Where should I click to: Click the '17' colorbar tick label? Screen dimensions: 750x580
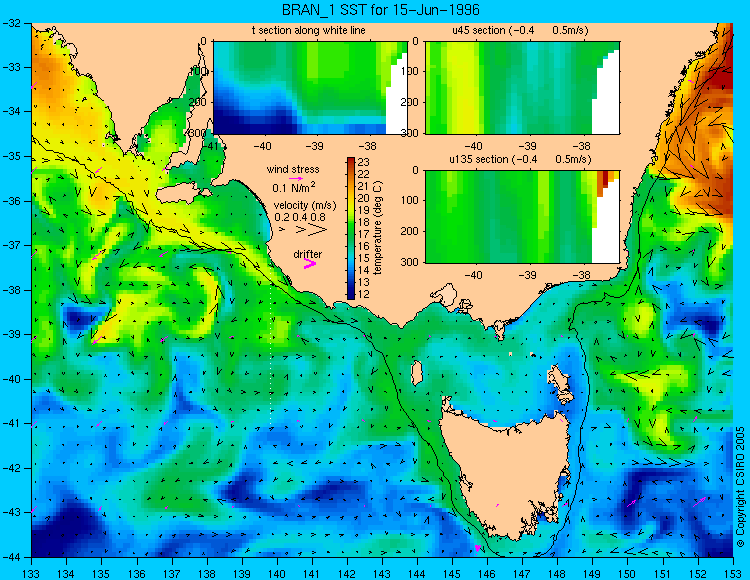point(364,234)
